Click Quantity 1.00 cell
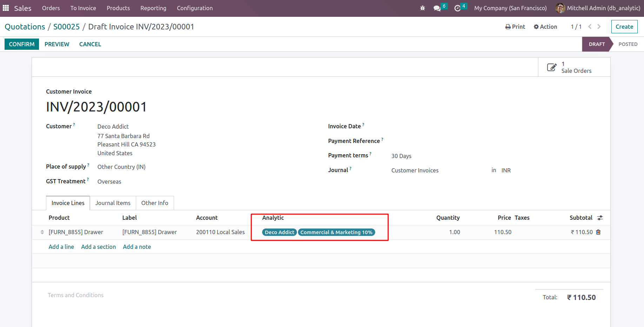Image resolution: width=644 pixels, height=327 pixels. coord(454,232)
